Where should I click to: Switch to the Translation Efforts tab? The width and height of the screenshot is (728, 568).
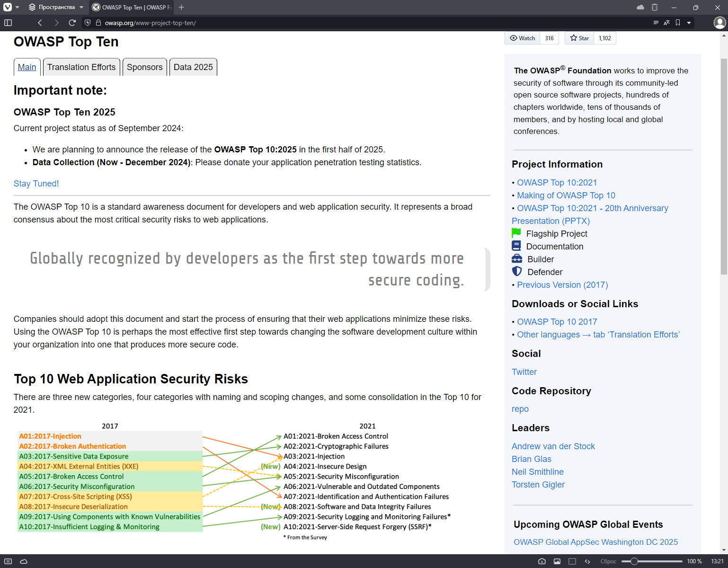(x=81, y=67)
